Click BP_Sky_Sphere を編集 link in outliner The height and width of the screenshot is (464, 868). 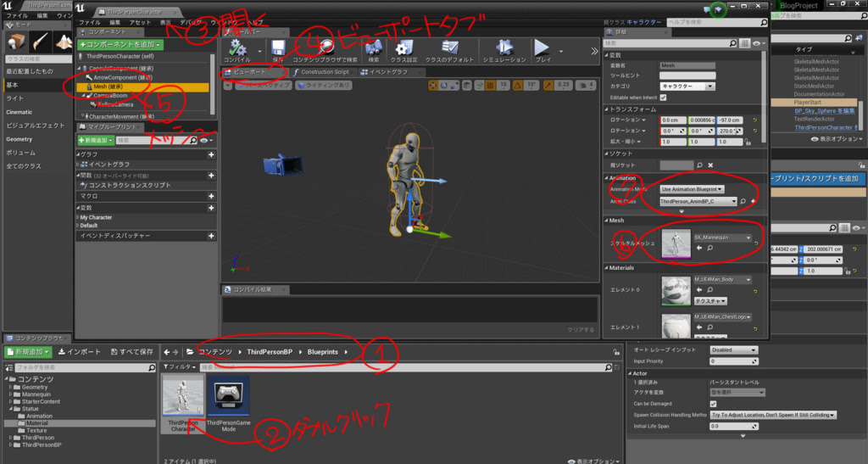pyautogui.click(x=824, y=111)
